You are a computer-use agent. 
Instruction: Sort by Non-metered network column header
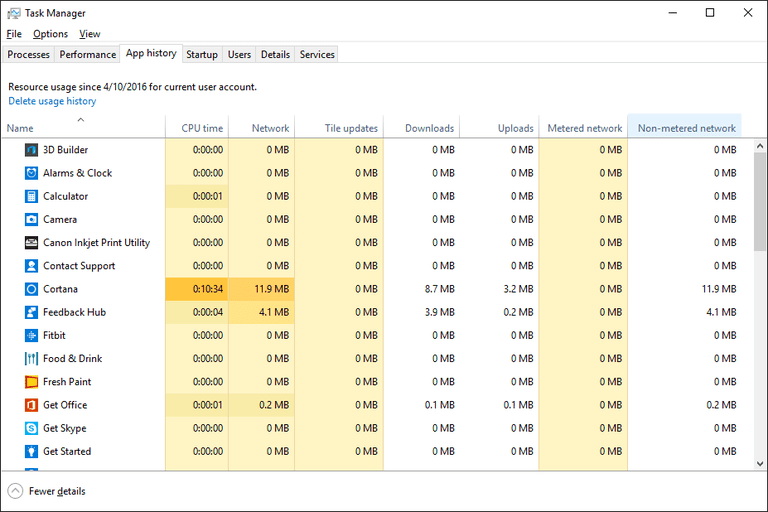(x=684, y=126)
